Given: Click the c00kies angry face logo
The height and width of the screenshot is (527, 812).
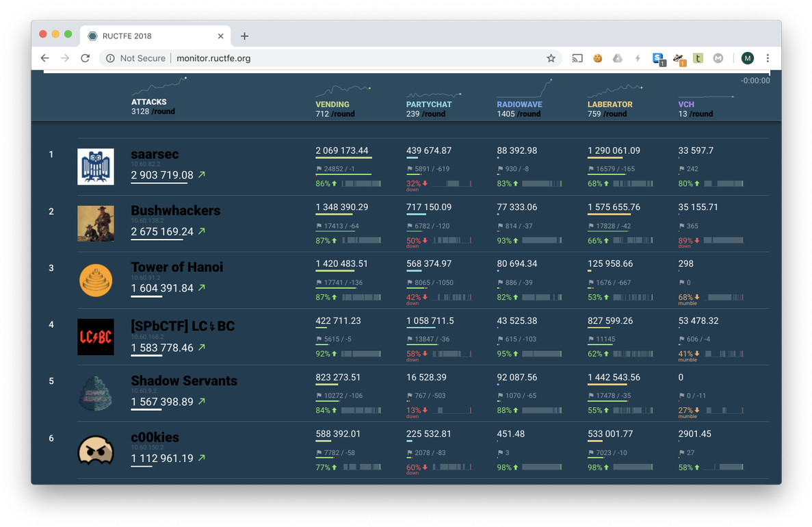Looking at the screenshot, I should pyautogui.click(x=96, y=450).
